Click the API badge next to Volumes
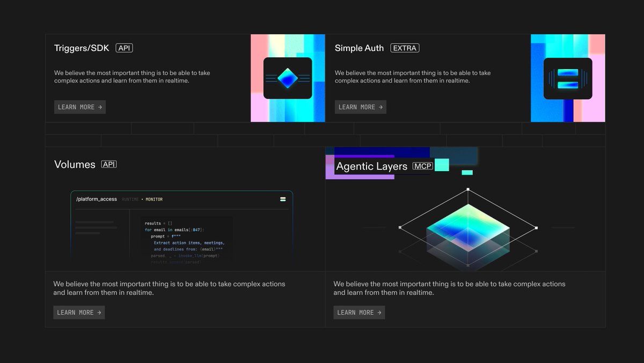 click(x=109, y=164)
